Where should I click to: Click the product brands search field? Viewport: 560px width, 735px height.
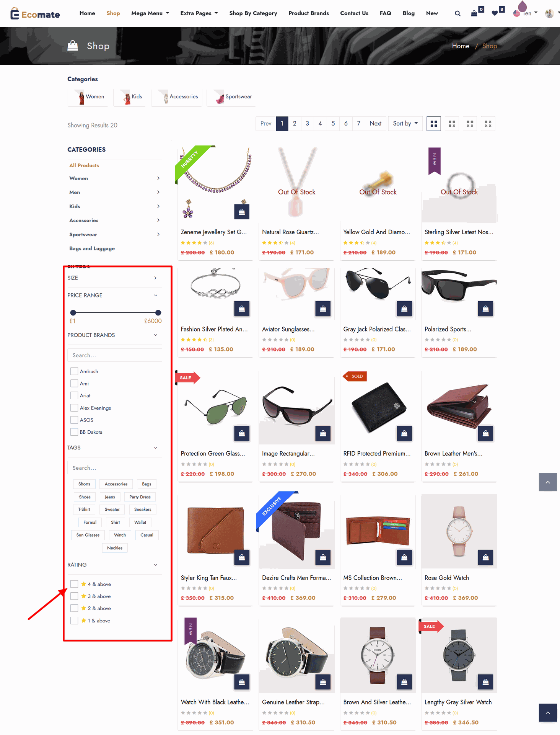115,355
